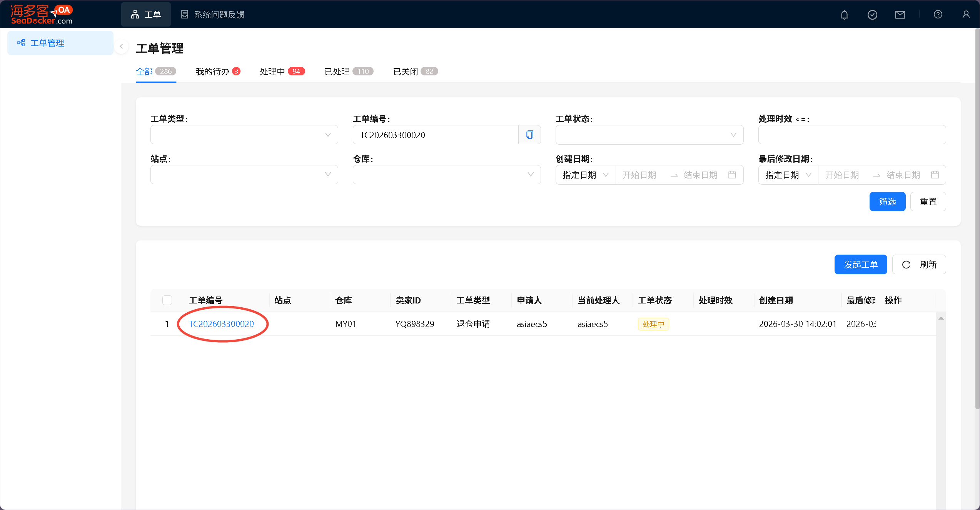Expand the 仓库 dropdown
Screen dimensions: 980x510
(x=446, y=175)
